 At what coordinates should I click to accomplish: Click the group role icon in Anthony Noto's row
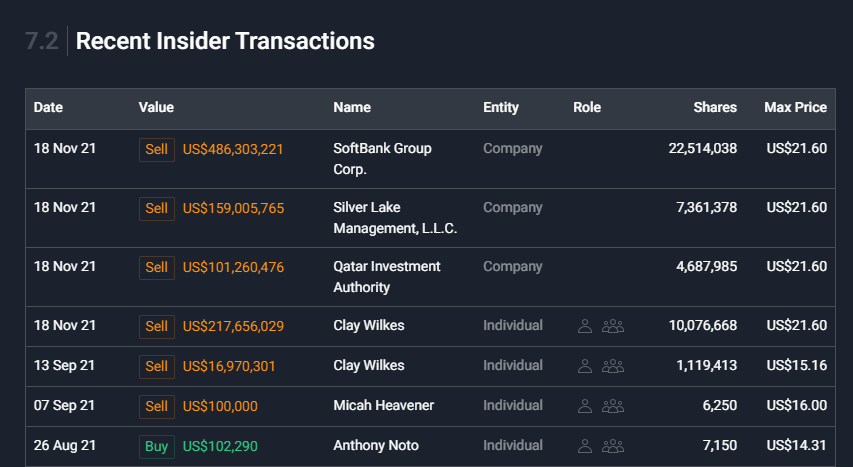tap(613, 446)
